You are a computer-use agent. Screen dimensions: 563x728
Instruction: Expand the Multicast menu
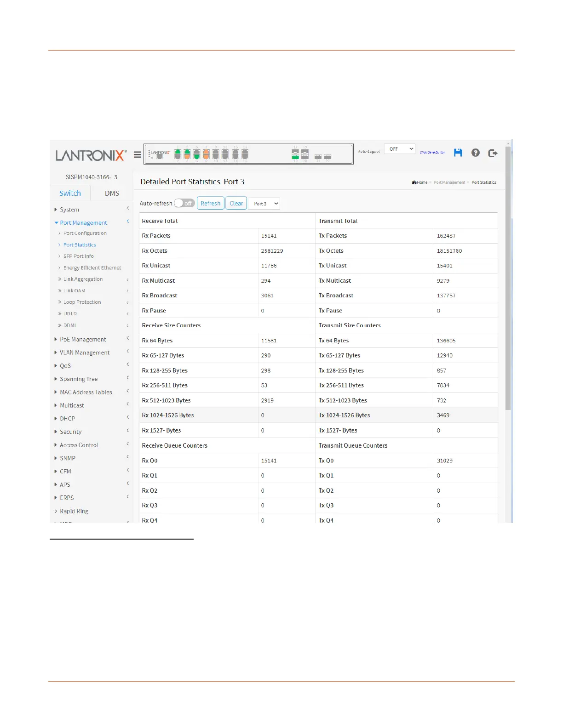[72, 406]
